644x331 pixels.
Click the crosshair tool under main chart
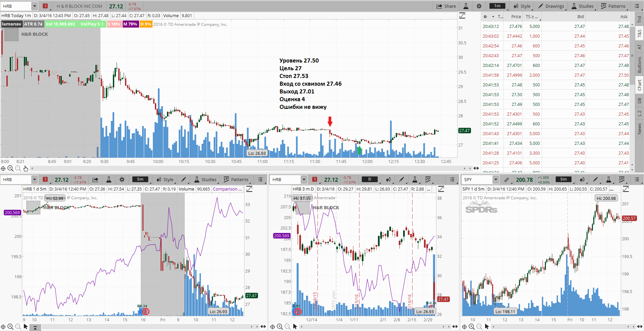pos(3,168)
